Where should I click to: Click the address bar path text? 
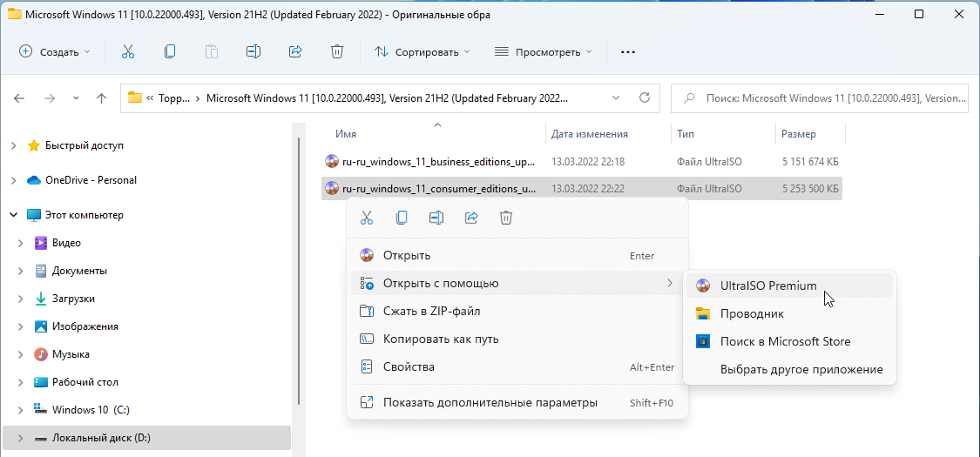pyautogui.click(x=387, y=98)
